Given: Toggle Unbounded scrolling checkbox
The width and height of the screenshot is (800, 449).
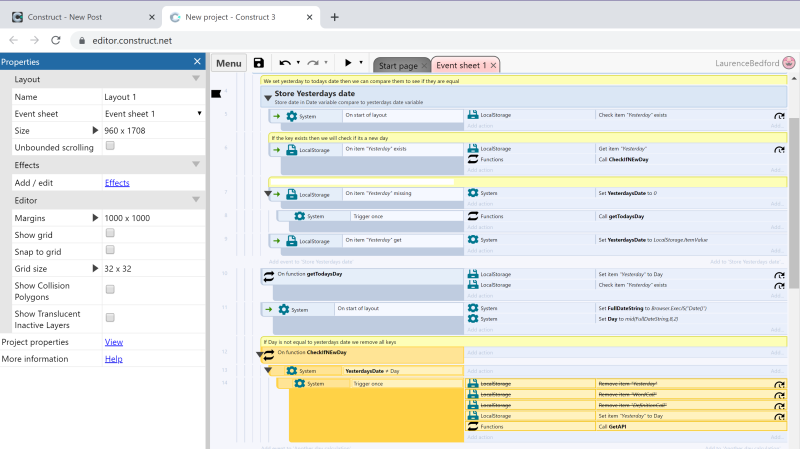Looking at the screenshot, I should point(110,146).
